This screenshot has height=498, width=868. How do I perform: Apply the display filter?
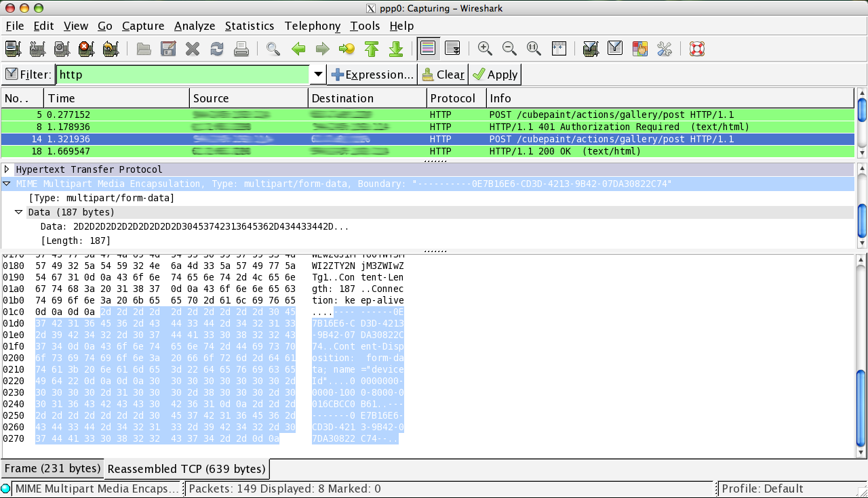pyautogui.click(x=495, y=75)
